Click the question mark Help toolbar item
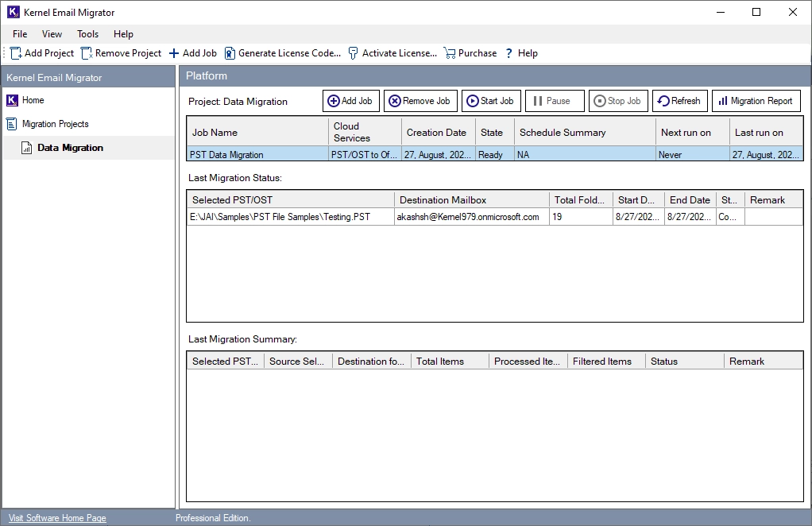Viewport: 812px width, 526px height. 521,53
